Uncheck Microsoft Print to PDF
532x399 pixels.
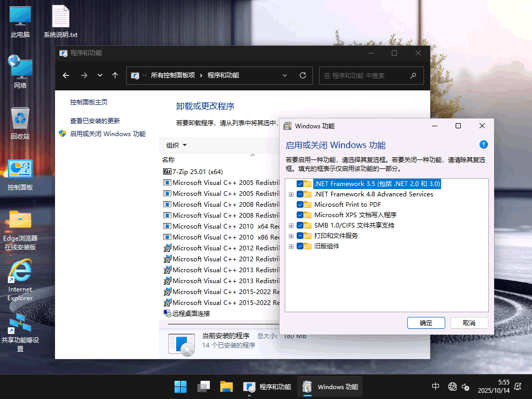tap(300, 205)
